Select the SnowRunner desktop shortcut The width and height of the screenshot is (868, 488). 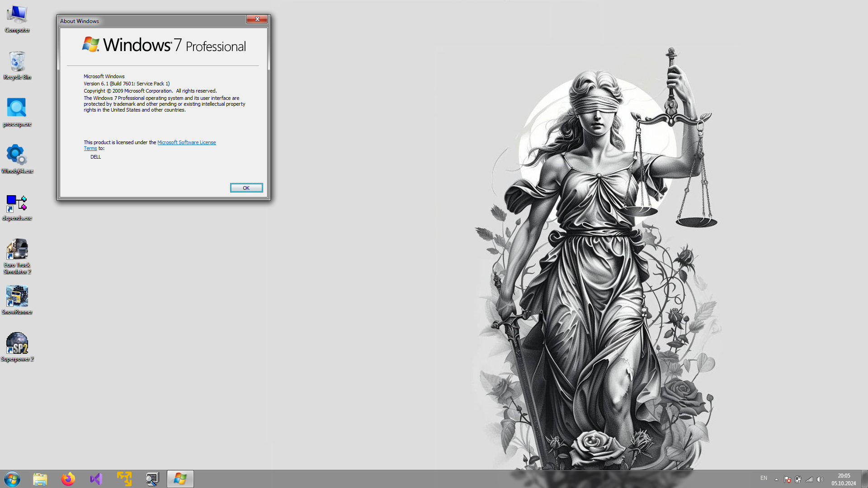(x=17, y=297)
